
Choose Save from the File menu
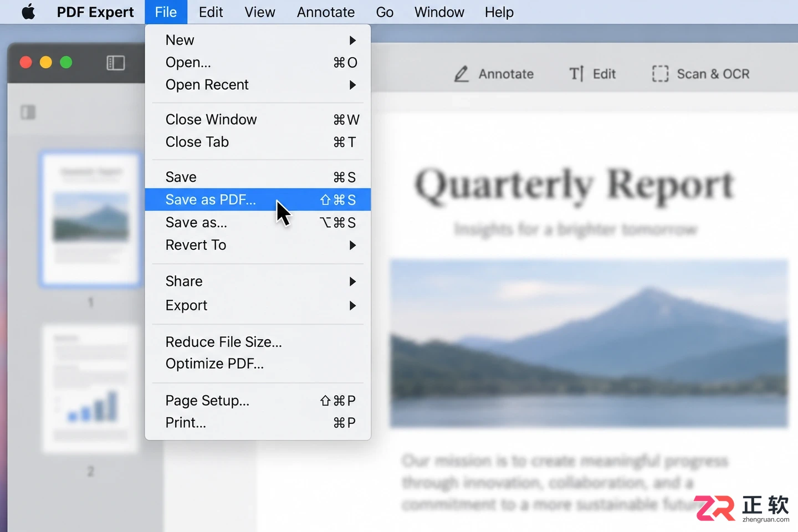click(258, 177)
